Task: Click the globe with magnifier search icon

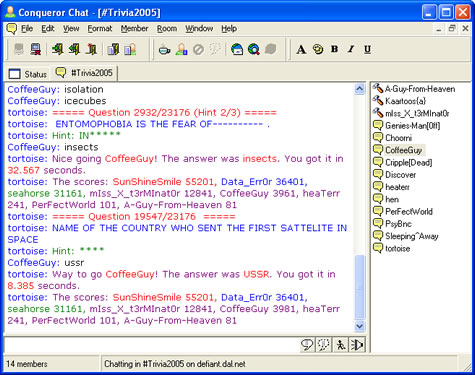Action: click(x=254, y=49)
